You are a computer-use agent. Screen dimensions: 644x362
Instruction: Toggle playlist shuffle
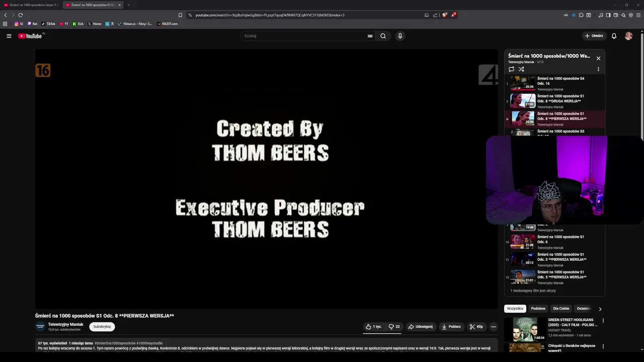coord(521,69)
